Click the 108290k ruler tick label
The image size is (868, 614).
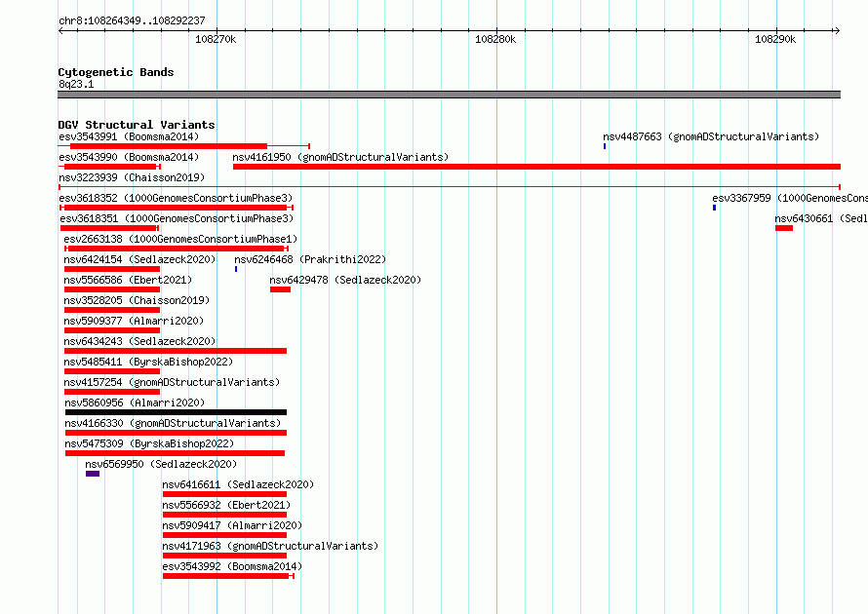click(775, 39)
